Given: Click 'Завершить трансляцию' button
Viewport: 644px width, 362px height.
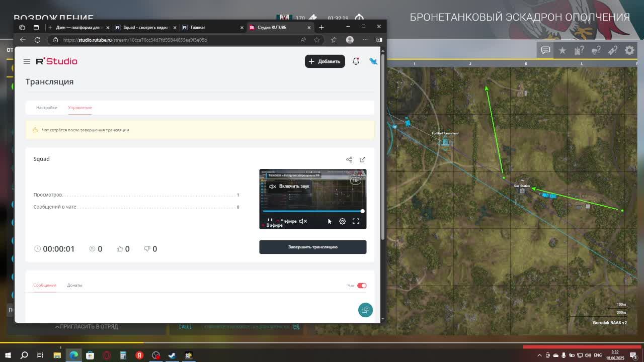Looking at the screenshot, I should coord(313,247).
